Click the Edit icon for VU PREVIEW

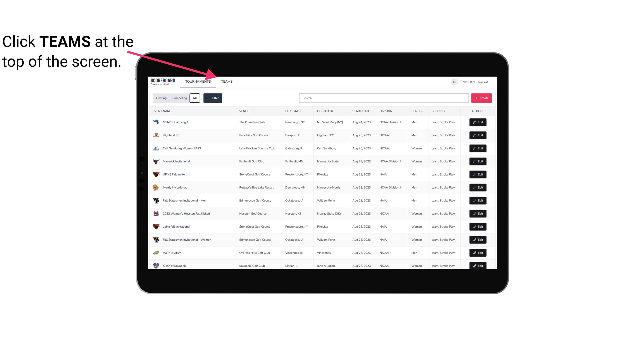click(478, 252)
